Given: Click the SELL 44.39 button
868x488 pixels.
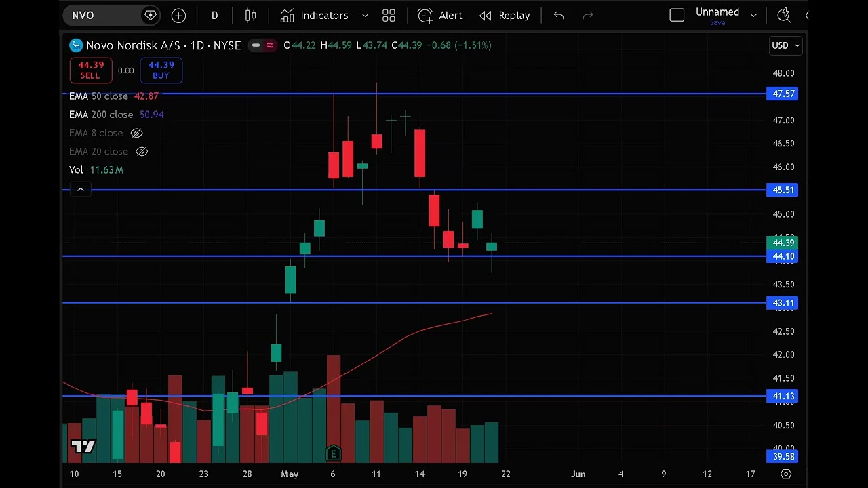Looking at the screenshot, I should coord(91,70).
